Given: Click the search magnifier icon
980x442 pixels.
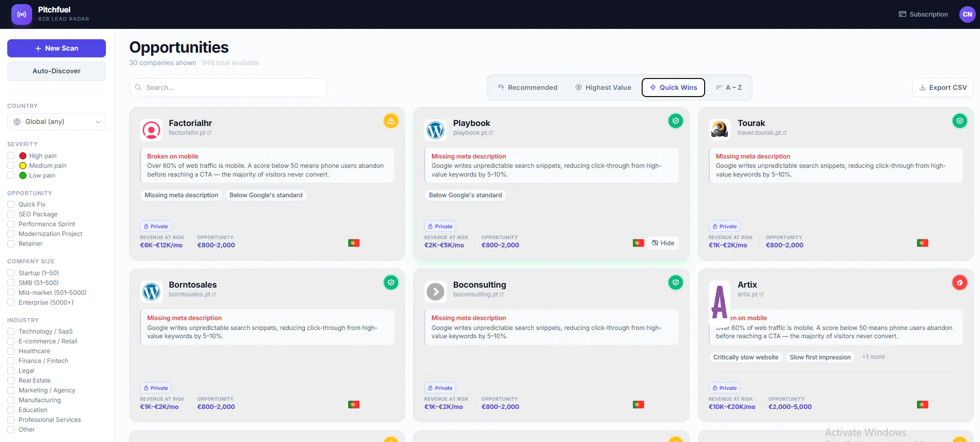Looking at the screenshot, I should point(138,87).
